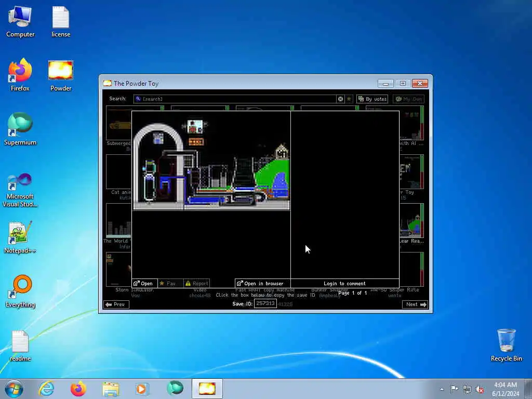Viewport: 532px width, 399px height.
Task: Click the 'Bunker Smasher' save title
Action: (330, 290)
